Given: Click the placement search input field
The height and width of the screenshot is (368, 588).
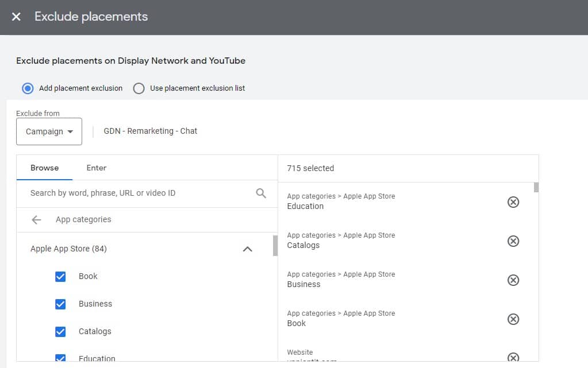Looking at the screenshot, I should tap(132, 193).
